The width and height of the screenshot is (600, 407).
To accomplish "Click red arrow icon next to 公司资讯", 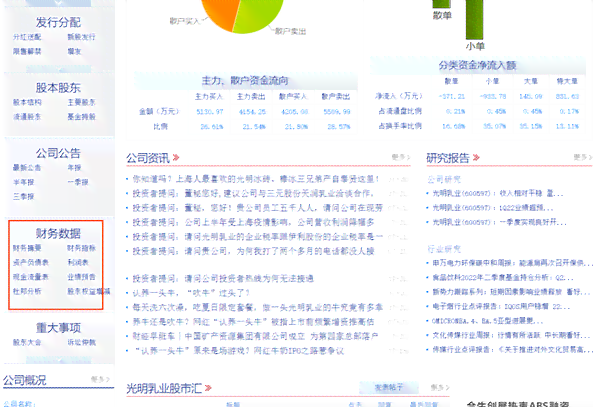I will pyautogui.click(x=176, y=158).
